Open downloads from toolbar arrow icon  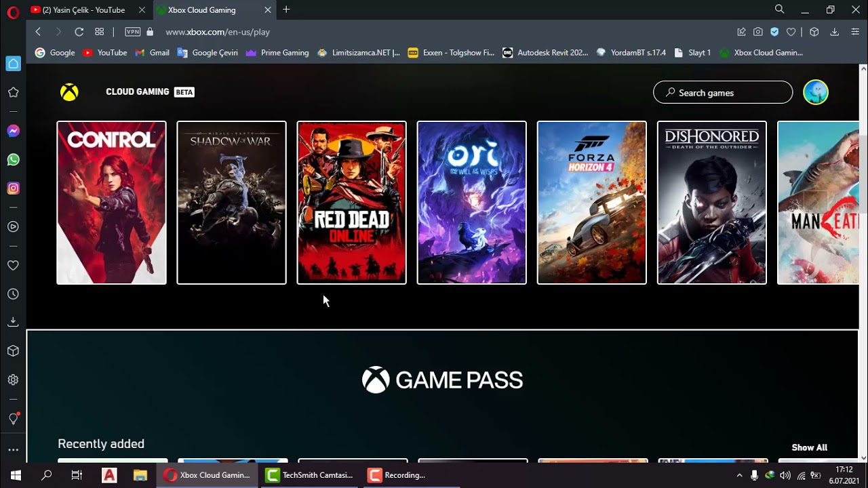click(835, 32)
